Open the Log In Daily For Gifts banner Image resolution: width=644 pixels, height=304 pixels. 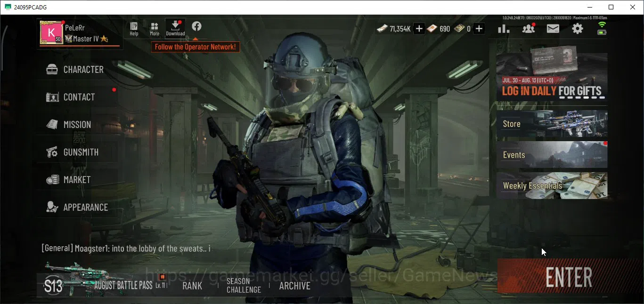click(552, 73)
